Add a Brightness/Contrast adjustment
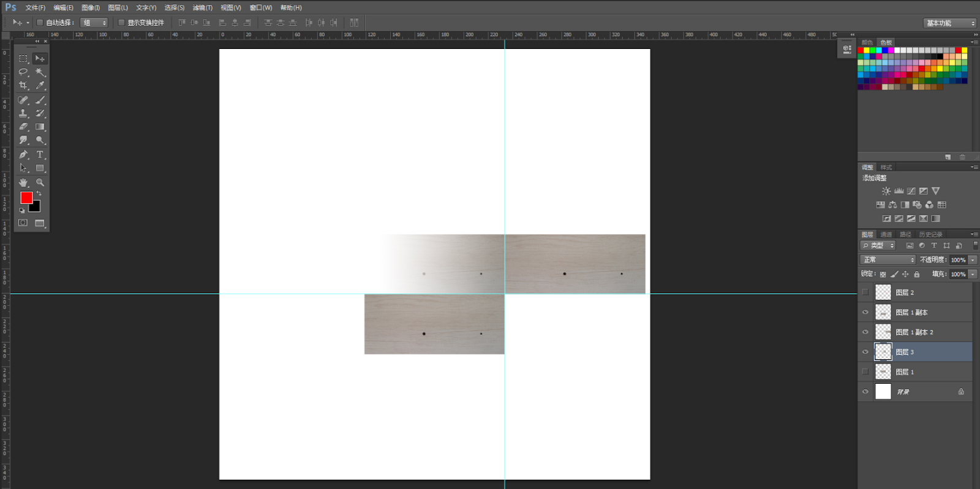Image resolution: width=980 pixels, height=489 pixels. 886,192
